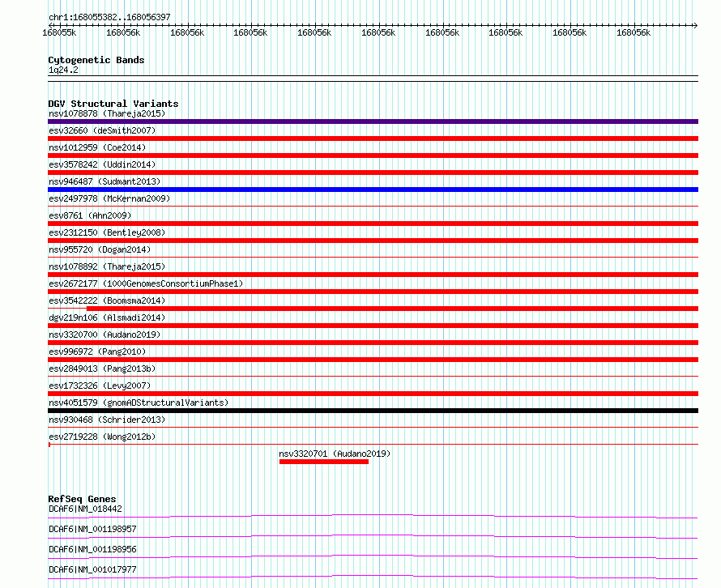Open variant esv3542222 (Boomsma2014) label
The image size is (721, 588).
(107, 300)
